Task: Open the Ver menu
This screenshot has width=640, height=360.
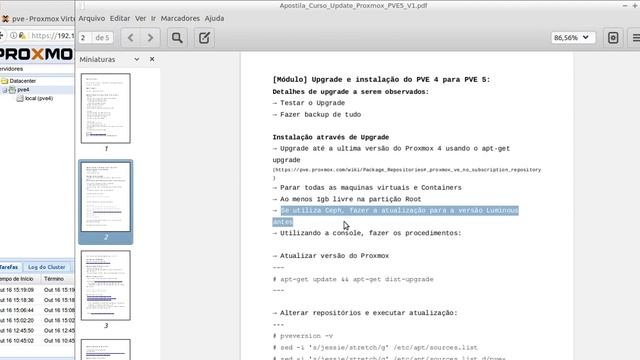Action: coord(140,18)
